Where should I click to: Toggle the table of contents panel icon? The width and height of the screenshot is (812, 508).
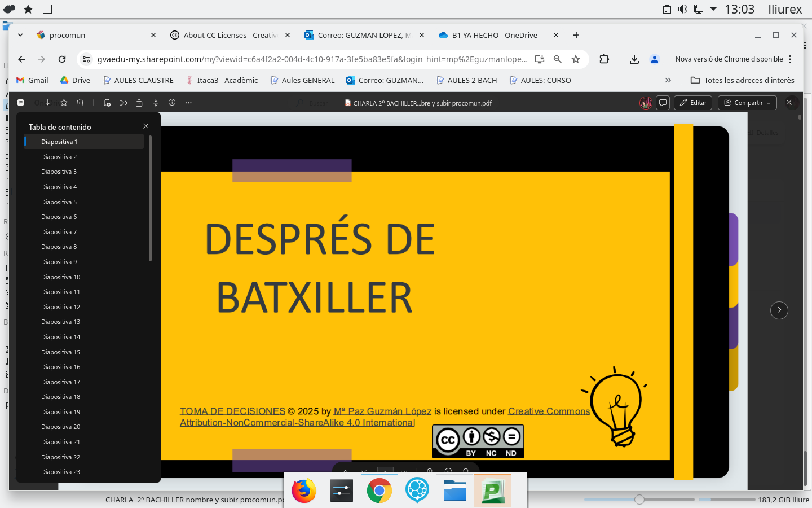(x=21, y=103)
